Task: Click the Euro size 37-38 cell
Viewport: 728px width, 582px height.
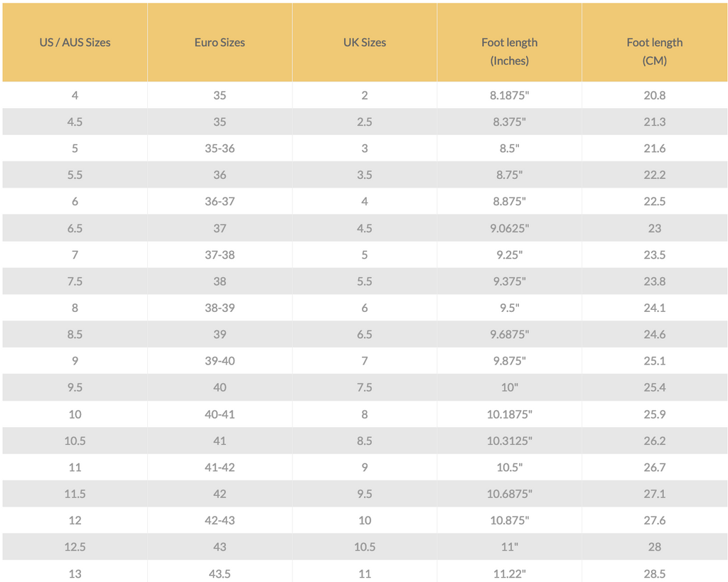Action: [x=220, y=255]
